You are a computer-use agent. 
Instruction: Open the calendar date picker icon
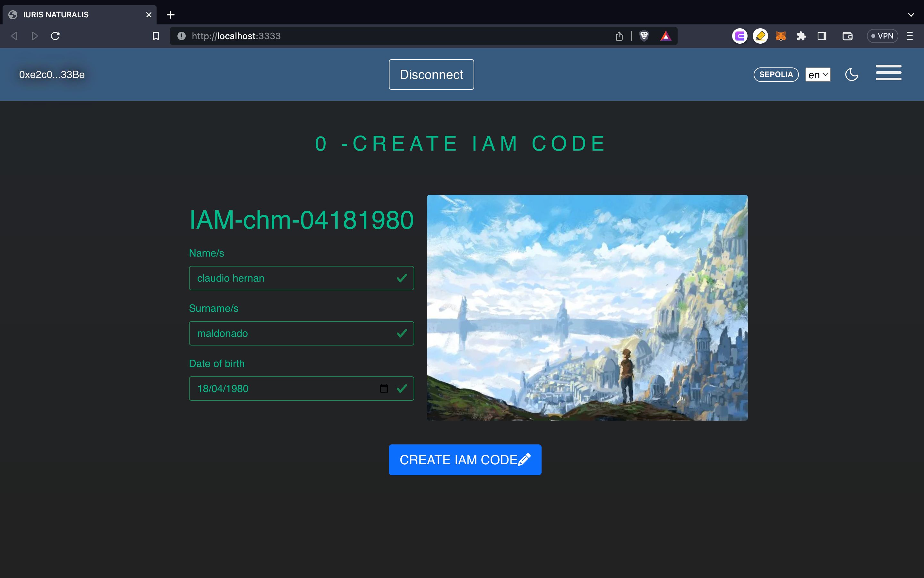(384, 389)
